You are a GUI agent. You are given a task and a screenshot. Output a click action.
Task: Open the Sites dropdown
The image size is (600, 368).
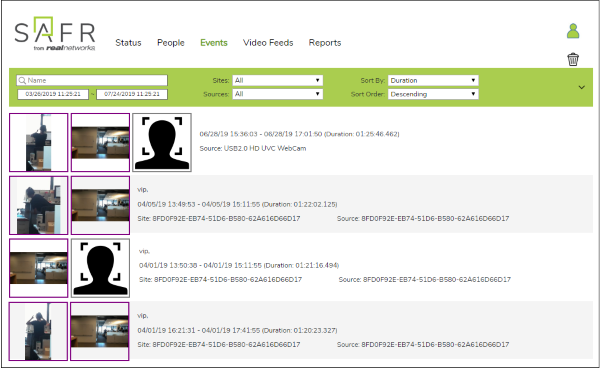[277, 80]
